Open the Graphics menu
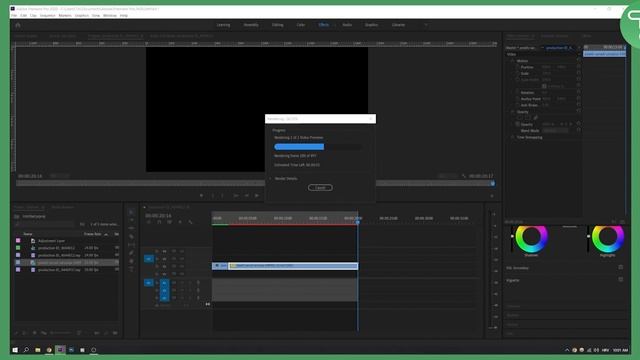Screen dimensions: 640x360 (x=82, y=16)
